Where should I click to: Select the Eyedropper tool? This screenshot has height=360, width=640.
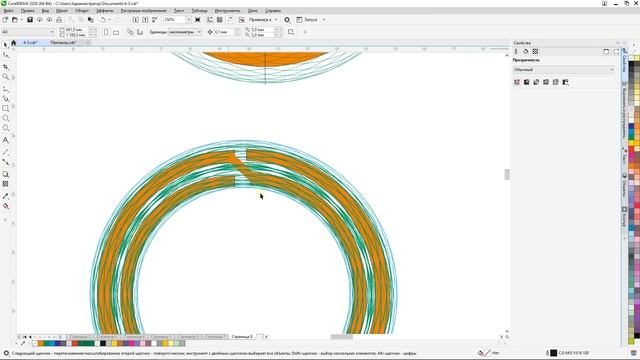5,196
